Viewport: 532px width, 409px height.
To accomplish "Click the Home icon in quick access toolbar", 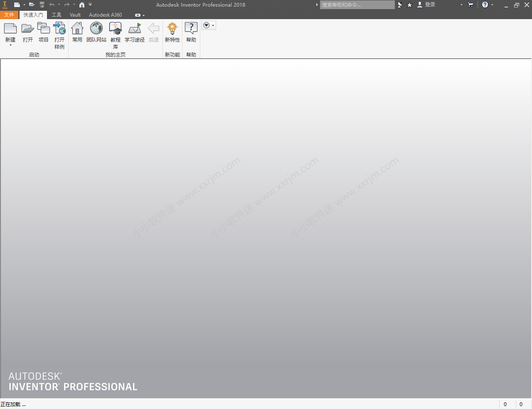I will tap(82, 5).
